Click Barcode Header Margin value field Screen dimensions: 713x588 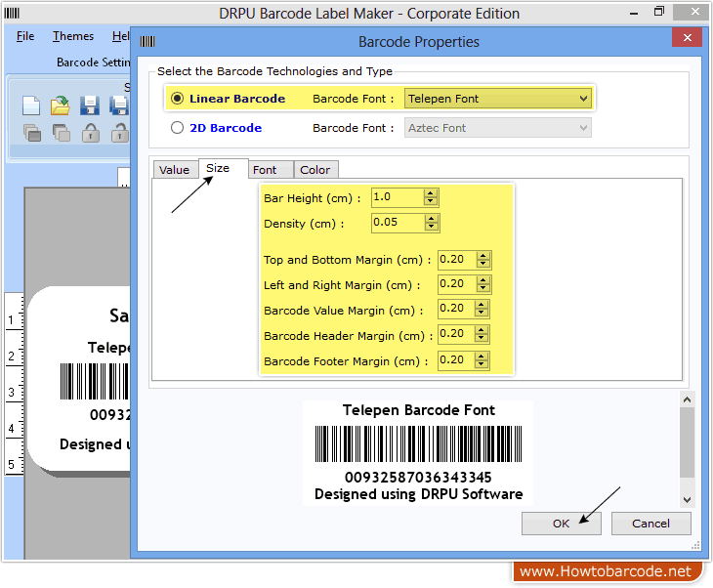coord(456,334)
